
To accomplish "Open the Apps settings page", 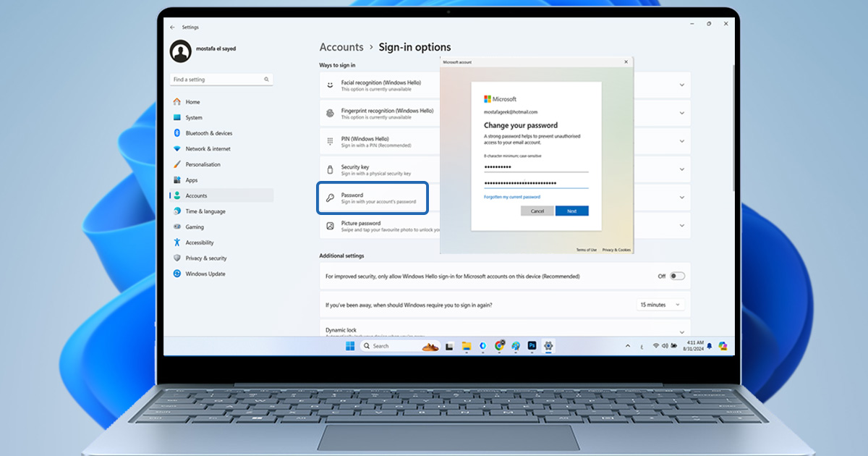I will pyautogui.click(x=221, y=180).
